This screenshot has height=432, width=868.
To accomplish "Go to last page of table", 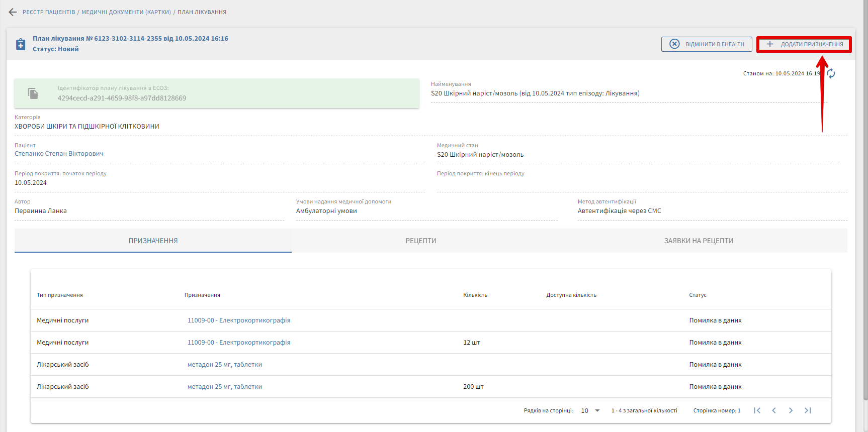I will pyautogui.click(x=808, y=410).
